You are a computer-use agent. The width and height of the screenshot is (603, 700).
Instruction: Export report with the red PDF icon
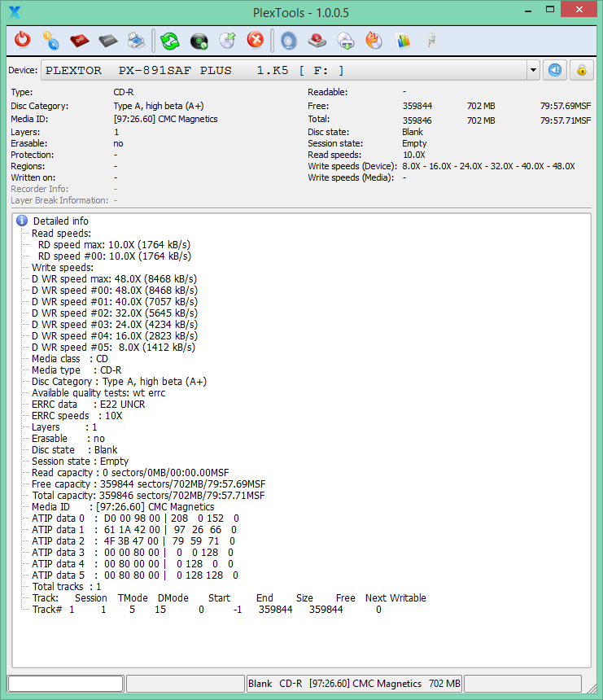coord(79,41)
